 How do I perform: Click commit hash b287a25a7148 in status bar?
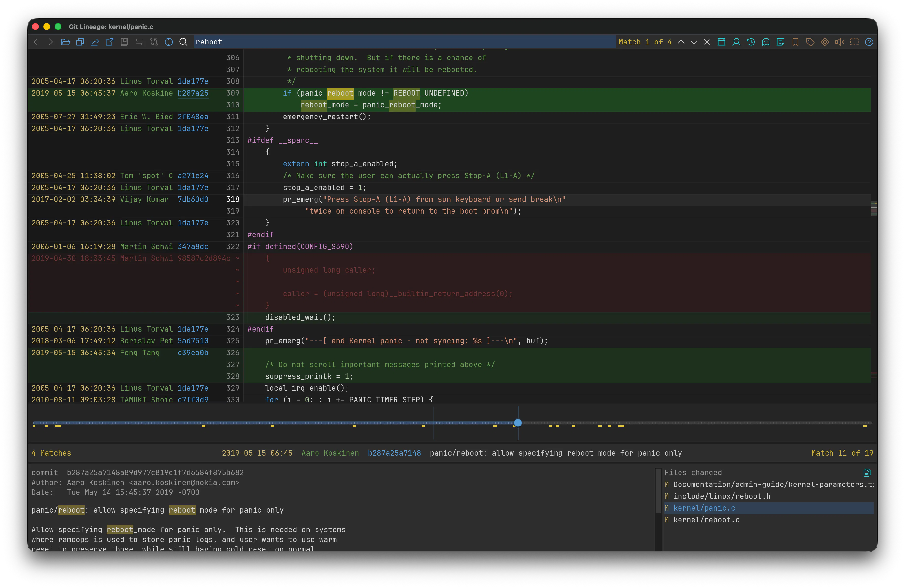click(394, 453)
